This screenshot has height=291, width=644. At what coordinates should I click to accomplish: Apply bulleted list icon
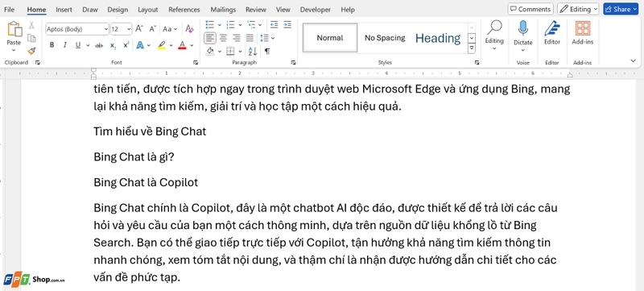[x=210, y=25]
